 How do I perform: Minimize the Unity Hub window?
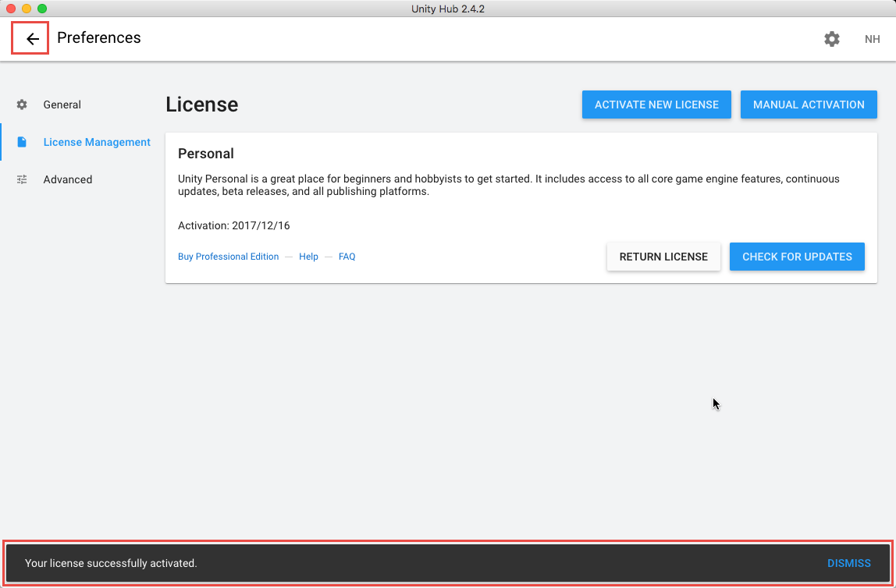coord(27,9)
